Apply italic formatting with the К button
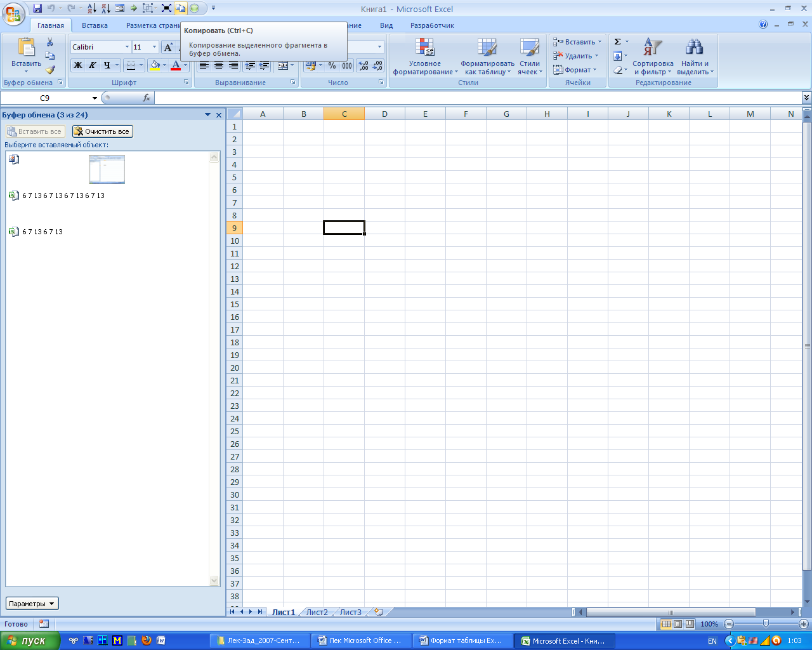This screenshot has height=650, width=812. (x=93, y=65)
